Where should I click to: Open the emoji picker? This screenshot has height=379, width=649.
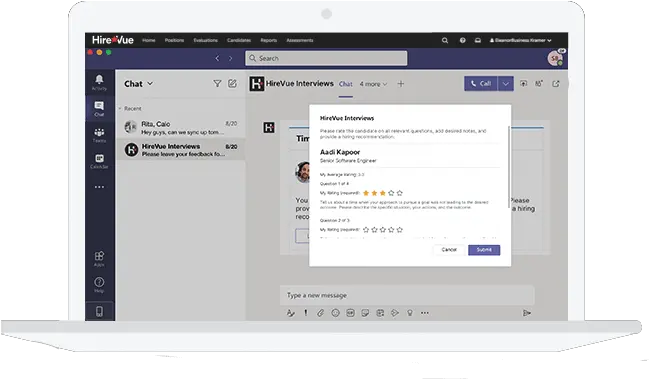point(335,313)
